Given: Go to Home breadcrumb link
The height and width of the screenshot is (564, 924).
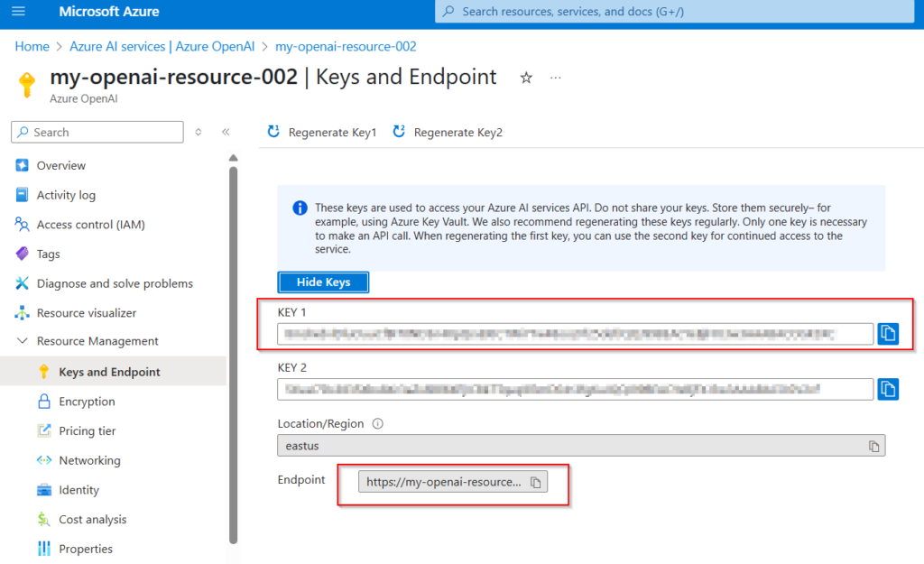Looking at the screenshot, I should (32, 47).
